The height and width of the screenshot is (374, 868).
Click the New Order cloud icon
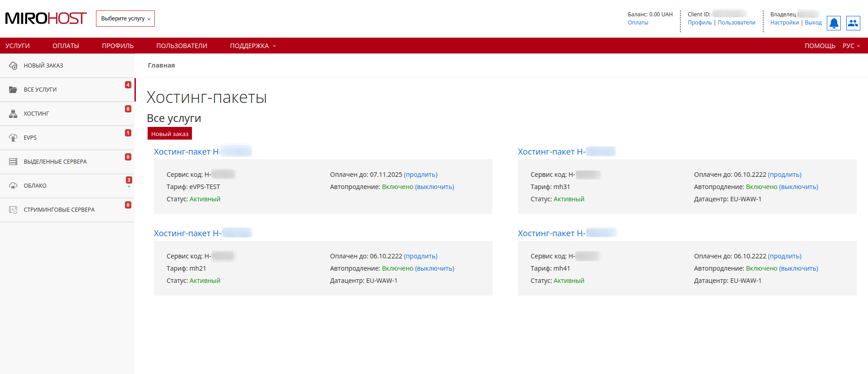(13, 66)
